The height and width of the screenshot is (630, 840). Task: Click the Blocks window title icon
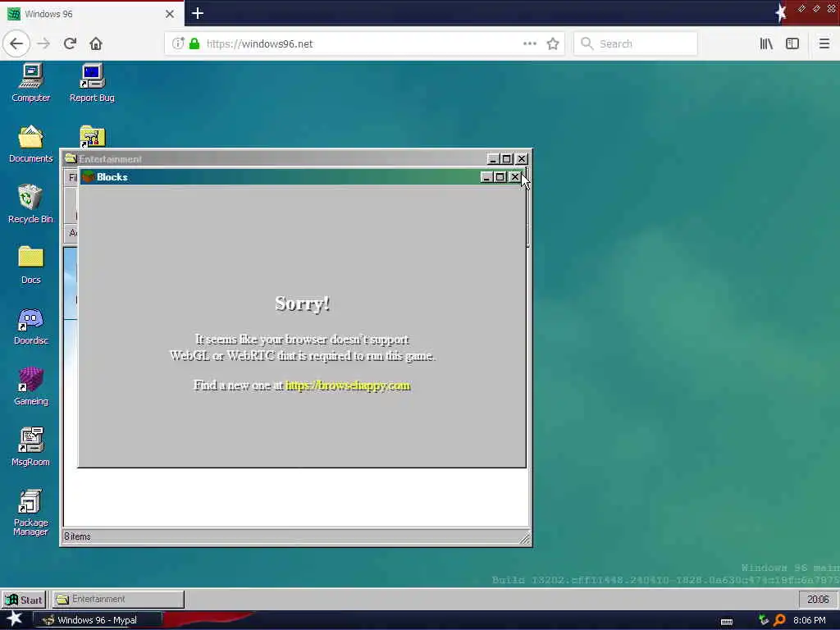[89, 177]
